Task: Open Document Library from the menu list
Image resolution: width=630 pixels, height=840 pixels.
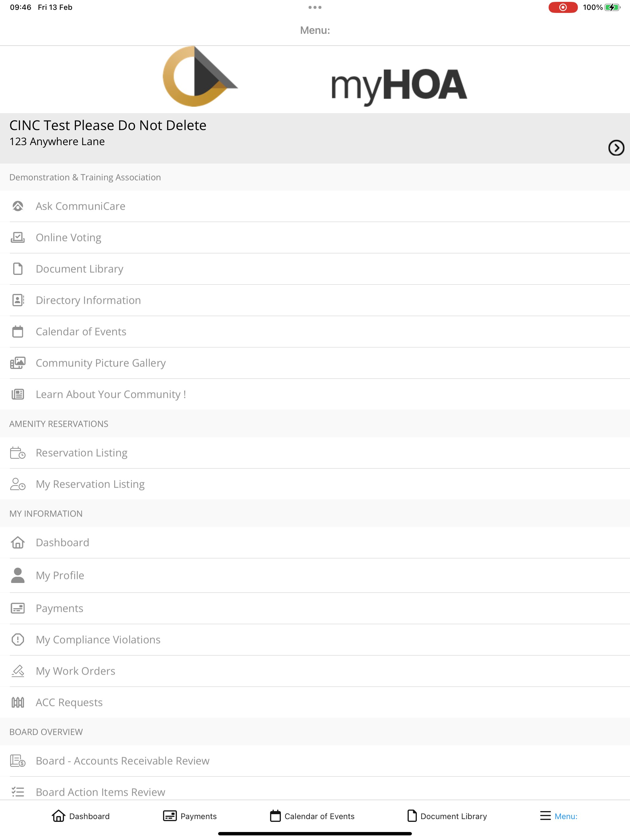Action: coord(315,269)
